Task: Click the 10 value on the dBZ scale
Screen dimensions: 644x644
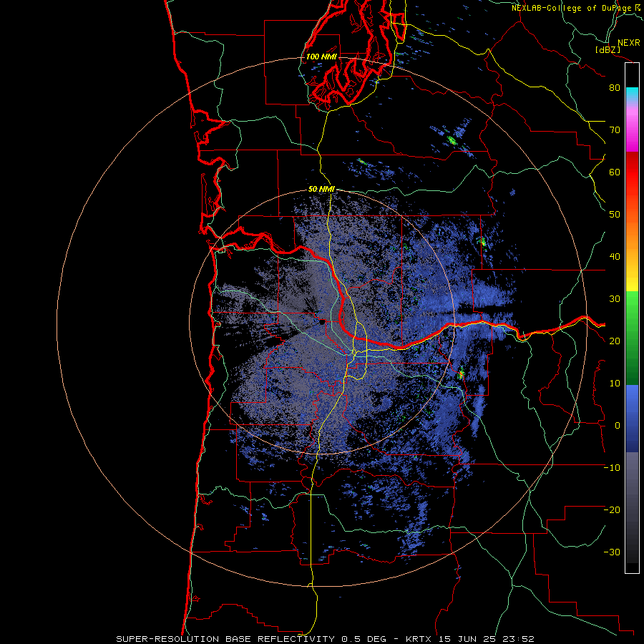Action: pos(615,384)
